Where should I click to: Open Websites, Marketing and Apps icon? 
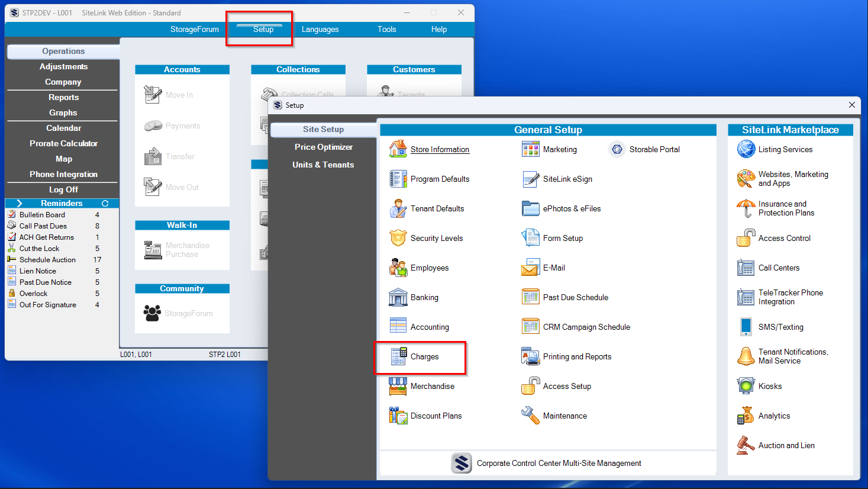tap(746, 179)
